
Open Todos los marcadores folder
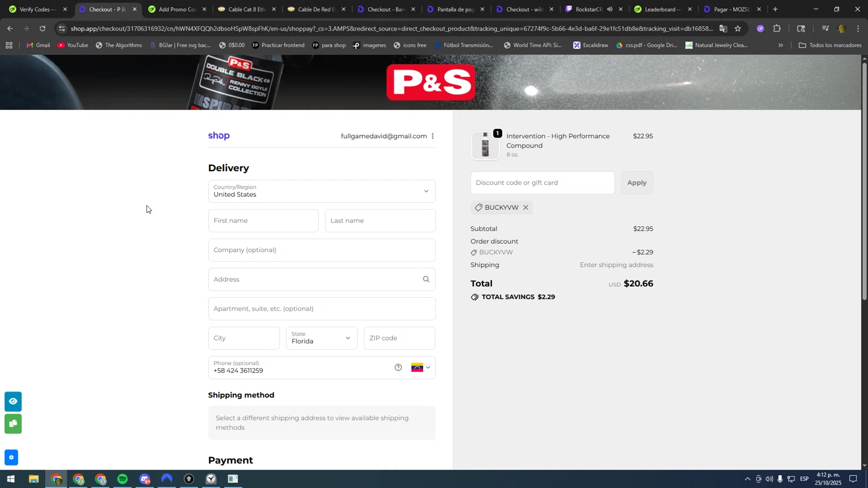coord(830,45)
